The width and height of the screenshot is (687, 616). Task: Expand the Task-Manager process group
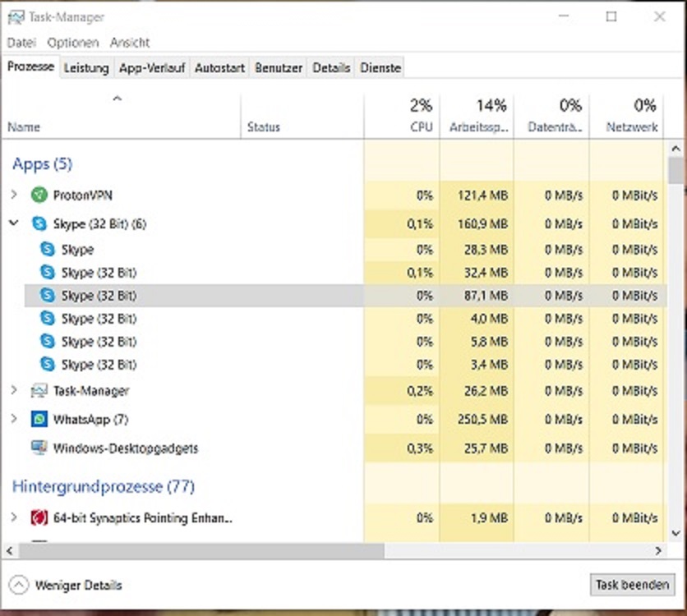(14, 389)
